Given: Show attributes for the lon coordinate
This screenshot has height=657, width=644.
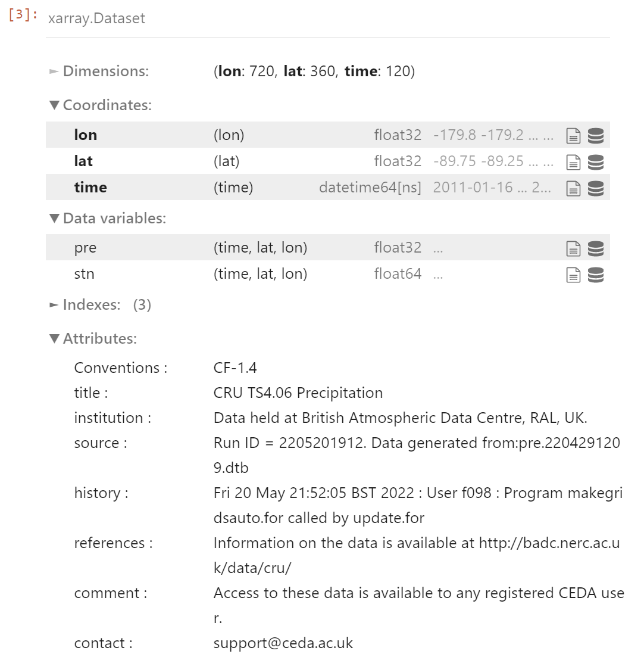Looking at the screenshot, I should (573, 135).
